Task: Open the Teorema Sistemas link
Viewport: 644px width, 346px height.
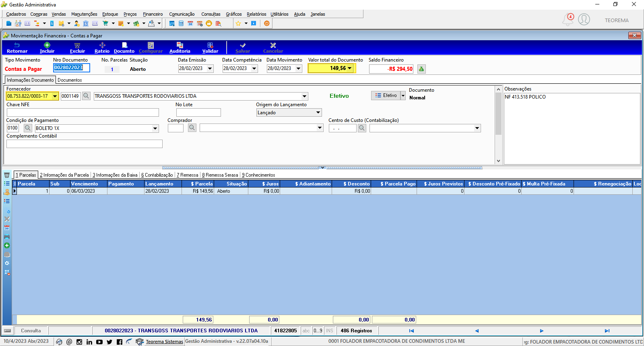Action: (164, 342)
